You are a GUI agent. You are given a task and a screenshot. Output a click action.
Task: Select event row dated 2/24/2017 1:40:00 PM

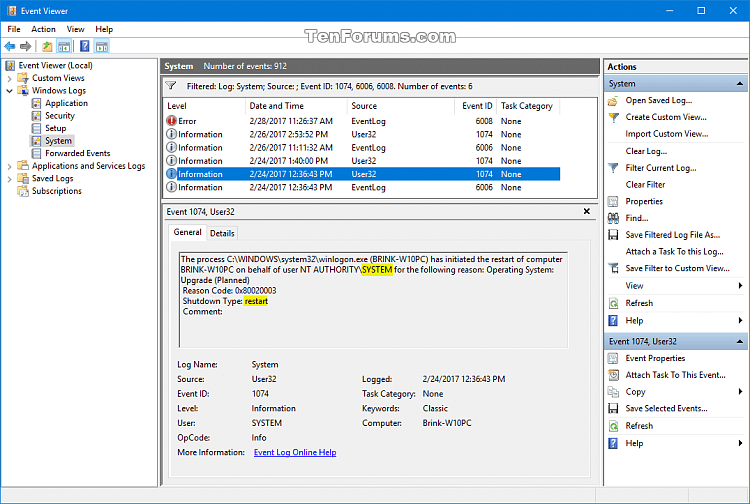(x=362, y=161)
